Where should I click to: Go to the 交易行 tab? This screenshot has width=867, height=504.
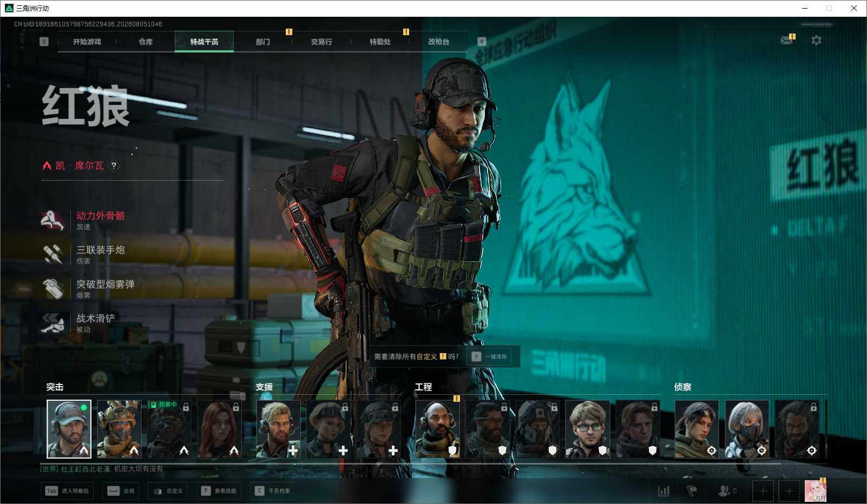(x=321, y=42)
